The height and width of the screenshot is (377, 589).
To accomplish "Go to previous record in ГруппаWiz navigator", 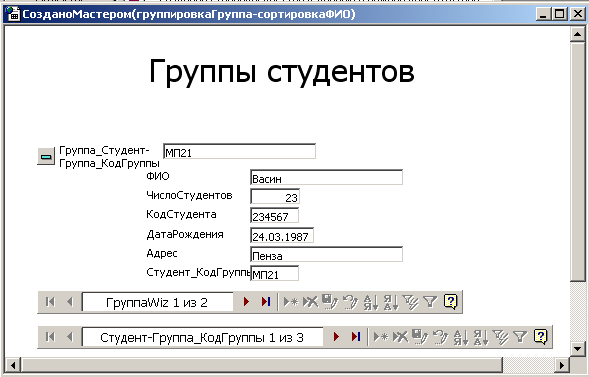I will (x=69, y=302).
